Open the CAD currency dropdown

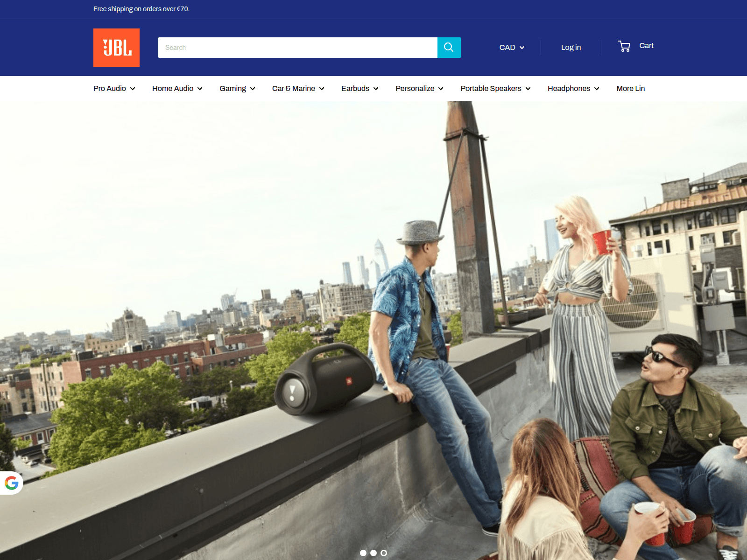click(x=512, y=48)
